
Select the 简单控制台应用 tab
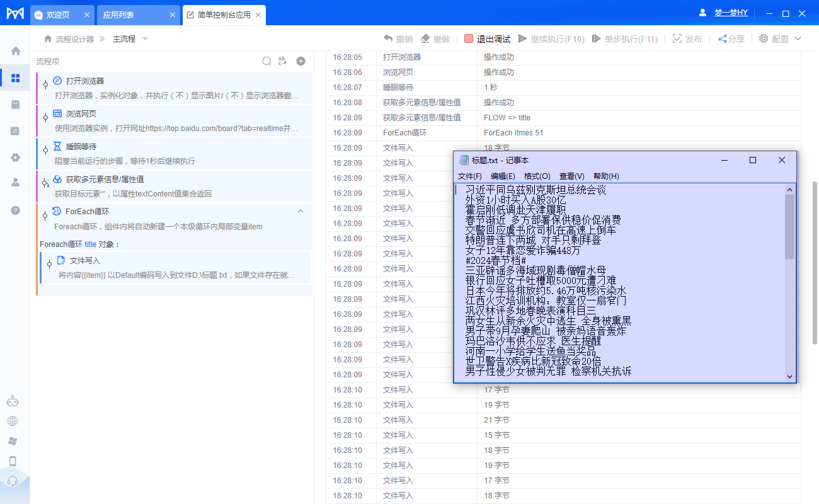pos(225,14)
